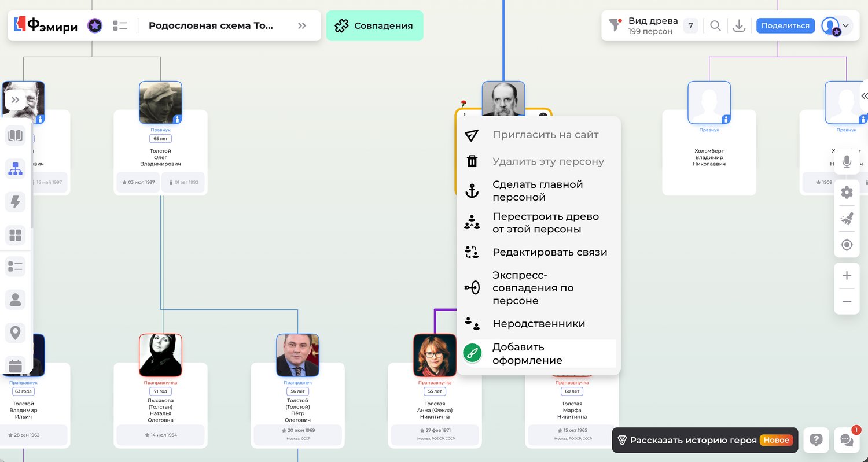Open tree settings gear icon
Image resolution: width=868 pixels, height=462 pixels.
tap(847, 193)
